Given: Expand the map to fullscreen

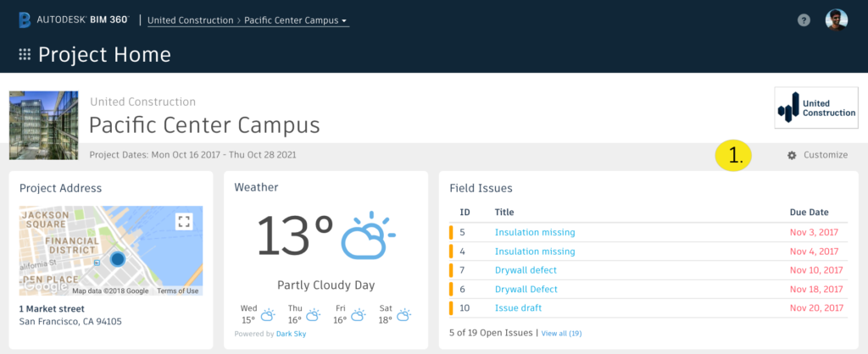Looking at the screenshot, I should (184, 222).
